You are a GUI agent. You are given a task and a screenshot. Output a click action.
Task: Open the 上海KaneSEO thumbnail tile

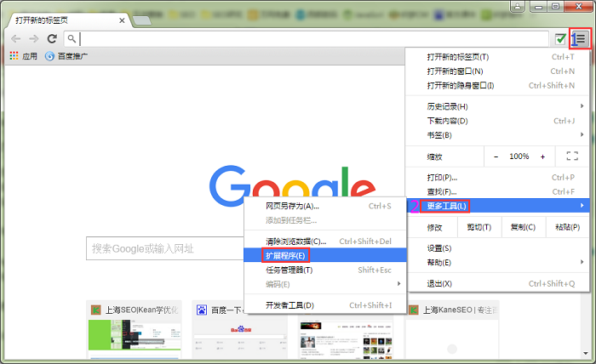(x=452, y=329)
